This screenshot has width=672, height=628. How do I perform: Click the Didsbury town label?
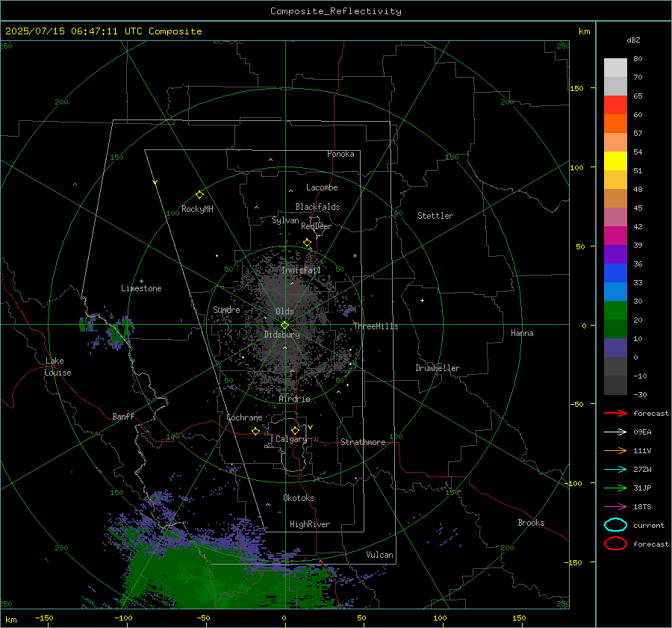(x=282, y=335)
